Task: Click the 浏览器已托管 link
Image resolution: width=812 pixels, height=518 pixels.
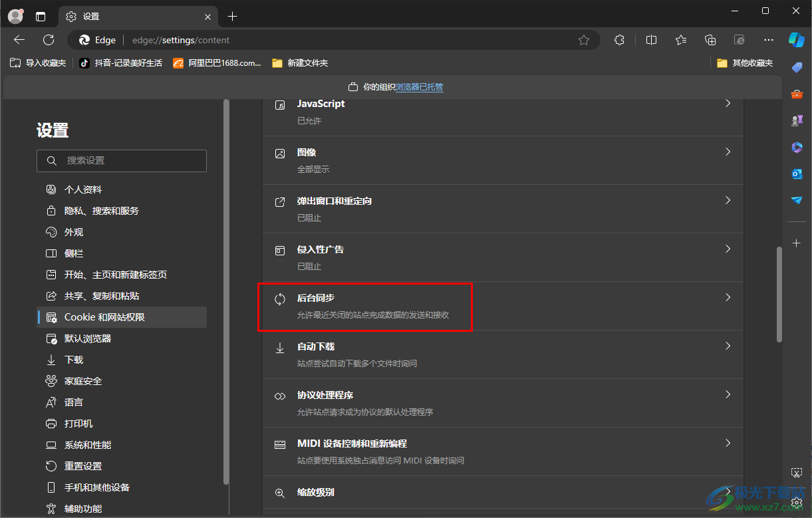Action: point(419,87)
